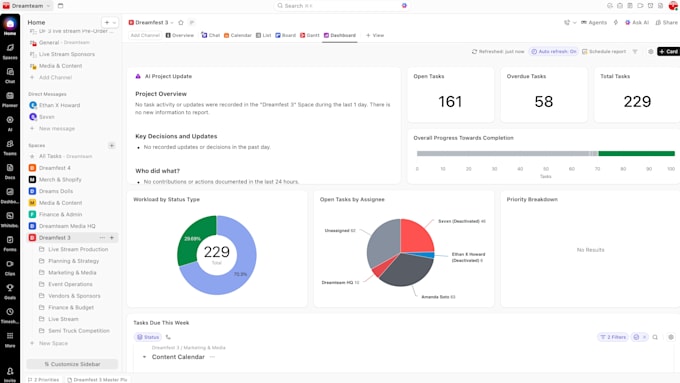Open the Merch & Shopify space
The image size is (680, 383).
click(x=60, y=180)
